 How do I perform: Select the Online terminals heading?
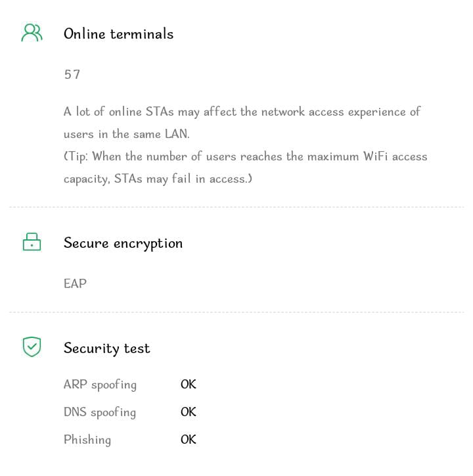(118, 34)
